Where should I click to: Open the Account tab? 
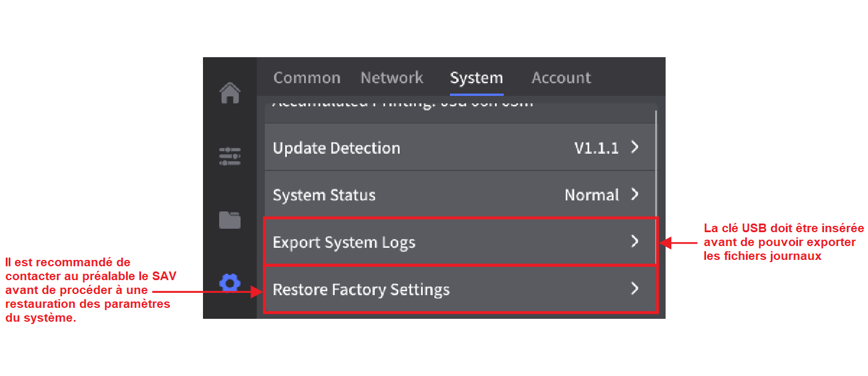(561, 78)
